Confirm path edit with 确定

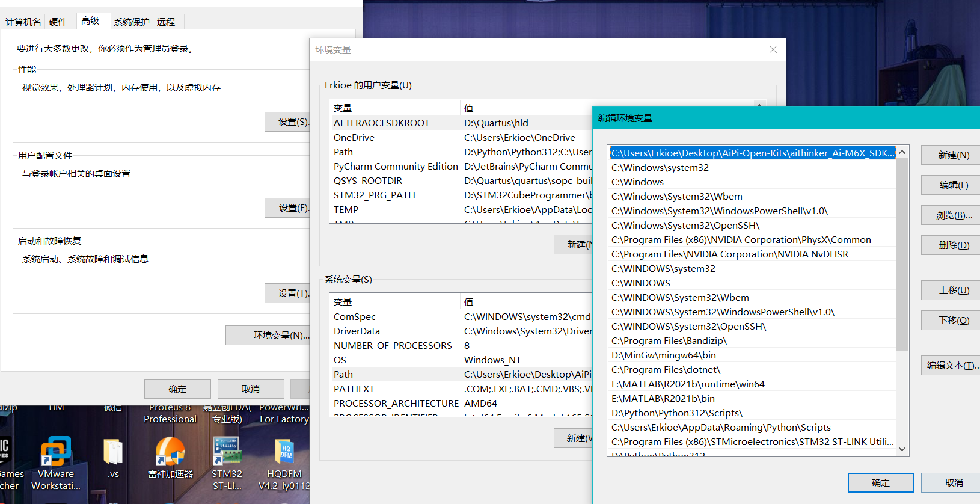tap(881, 482)
